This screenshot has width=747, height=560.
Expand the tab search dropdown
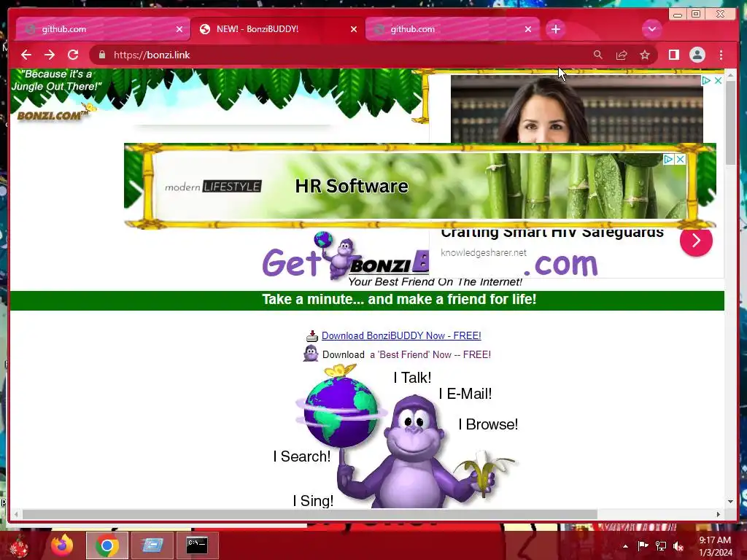(651, 29)
